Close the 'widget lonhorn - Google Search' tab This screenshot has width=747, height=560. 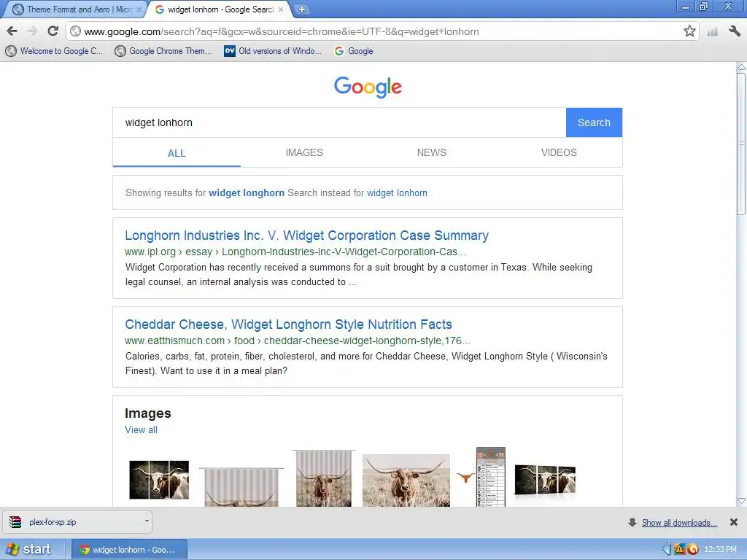pos(281,9)
